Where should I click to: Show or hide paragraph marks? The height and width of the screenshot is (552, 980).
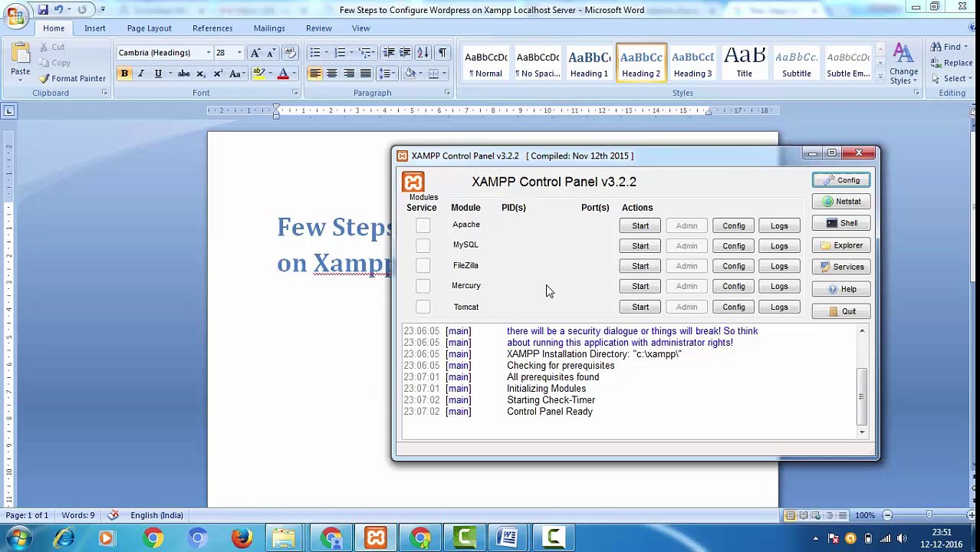pos(442,53)
